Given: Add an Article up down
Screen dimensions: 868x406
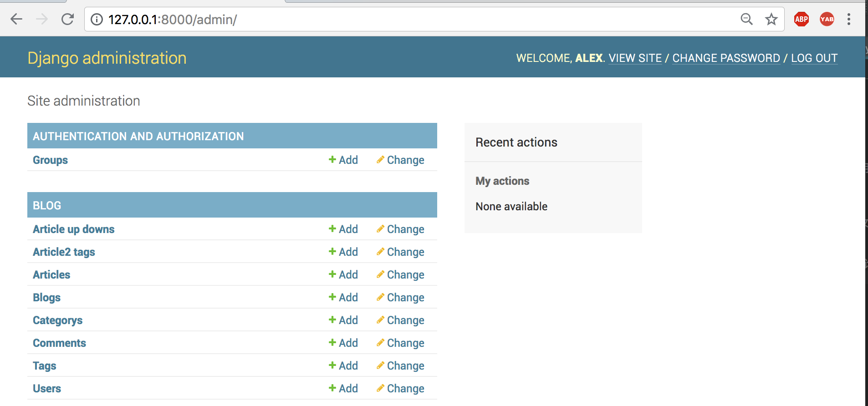Looking at the screenshot, I should point(343,229).
